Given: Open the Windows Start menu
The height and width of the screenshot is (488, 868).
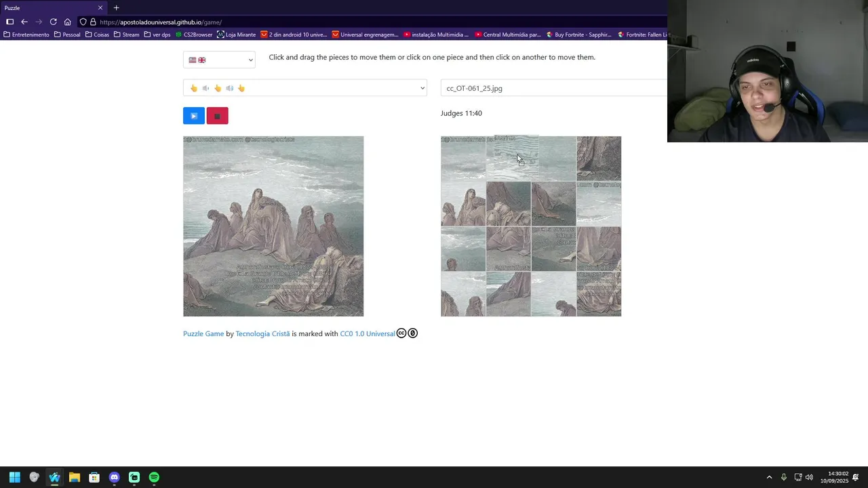Looking at the screenshot, I should click(x=14, y=477).
